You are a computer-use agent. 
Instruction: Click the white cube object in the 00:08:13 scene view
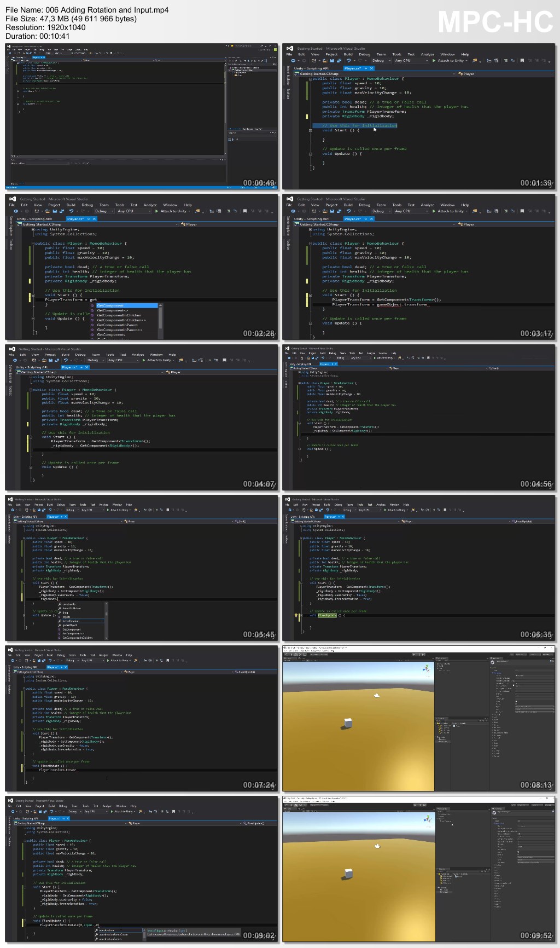pyautogui.click(x=348, y=723)
